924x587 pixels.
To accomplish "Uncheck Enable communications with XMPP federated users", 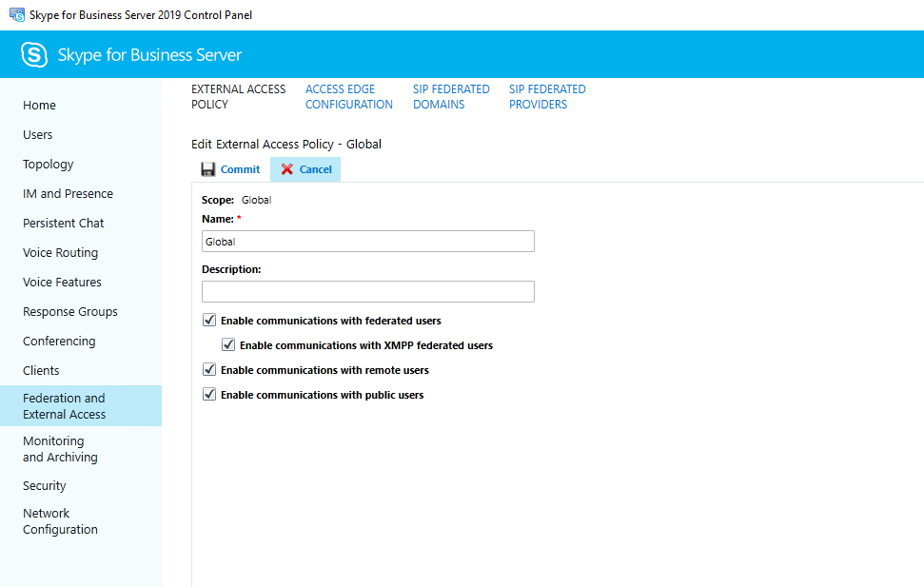I will pos(228,345).
